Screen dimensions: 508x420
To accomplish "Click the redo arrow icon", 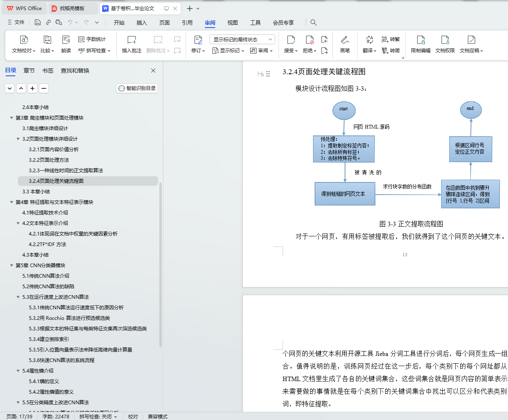I will coord(86,22).
